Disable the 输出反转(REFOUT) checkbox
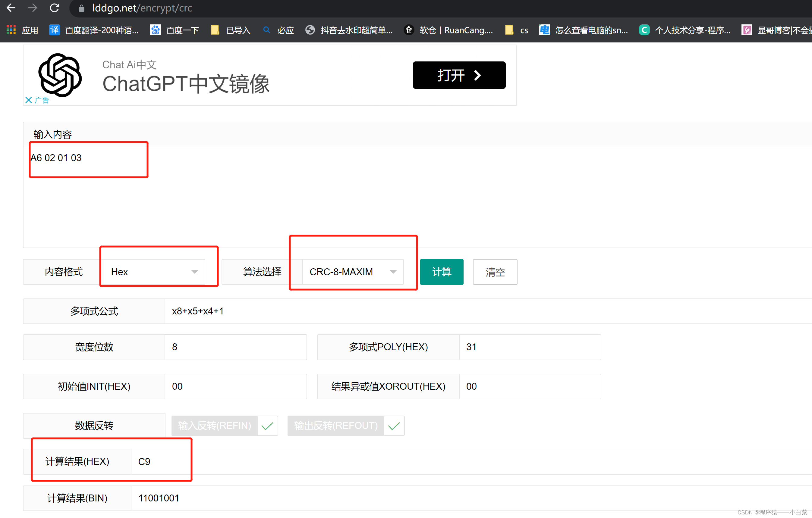Image resolution: width=812 pixels, height=518 pixels. pyautogui.click(x=394, y=426)
